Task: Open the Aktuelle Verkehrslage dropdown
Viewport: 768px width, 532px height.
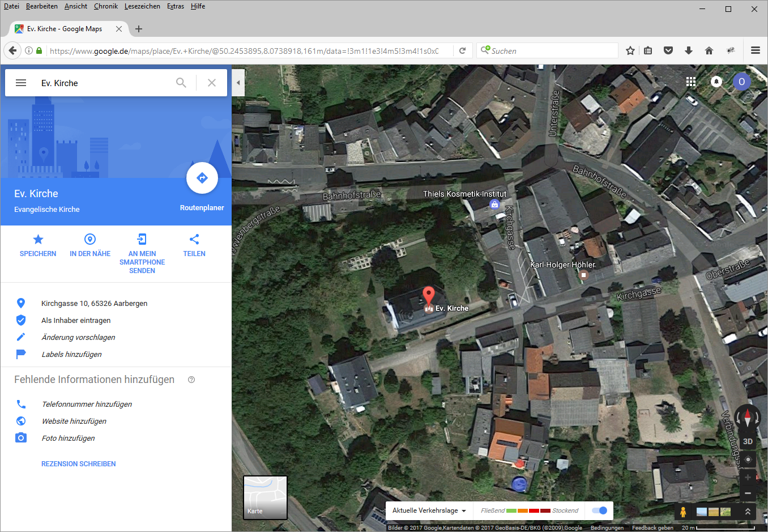Action: tap(429, 510)
